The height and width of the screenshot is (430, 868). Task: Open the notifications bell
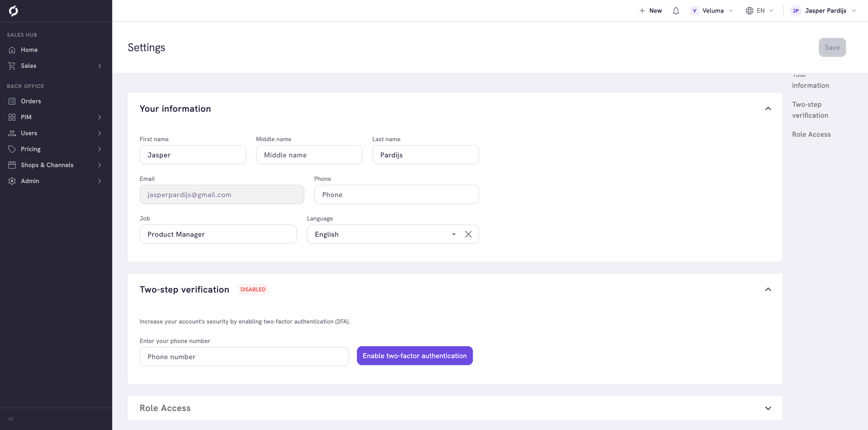click(x=676, y=10)
